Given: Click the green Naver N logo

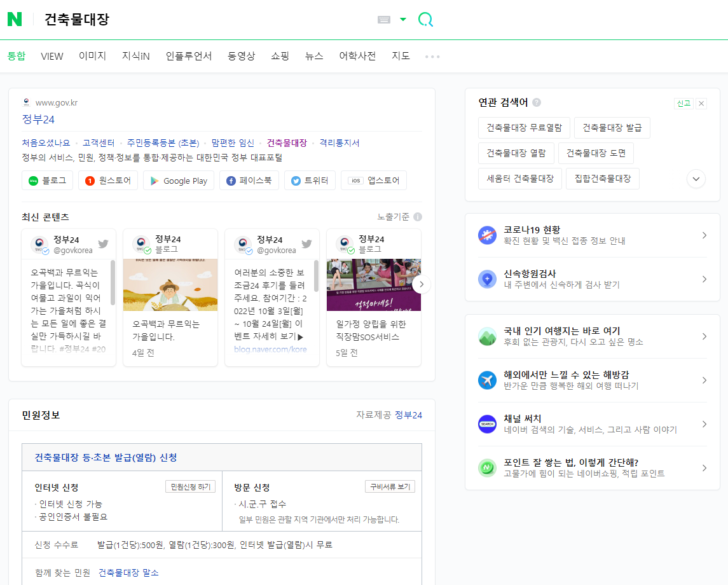Looking at the screenshot, I should click(x=15, y=19).
